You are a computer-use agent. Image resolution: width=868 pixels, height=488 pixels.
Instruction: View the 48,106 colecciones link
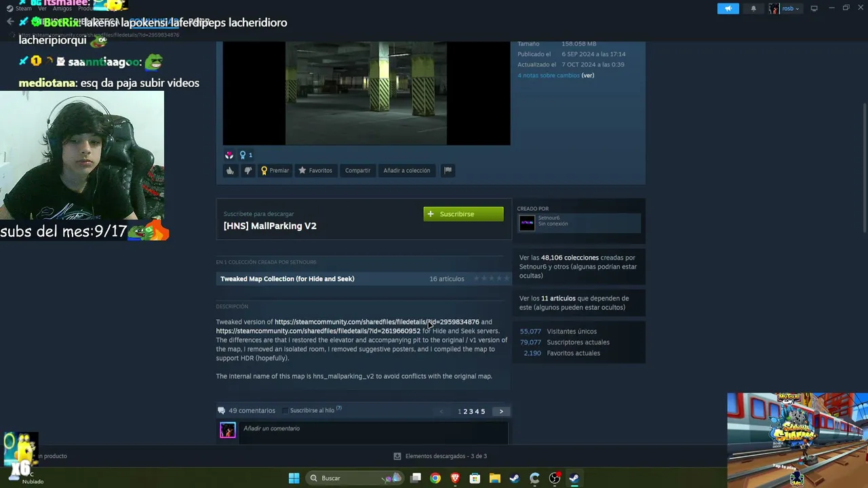[570, 258]
